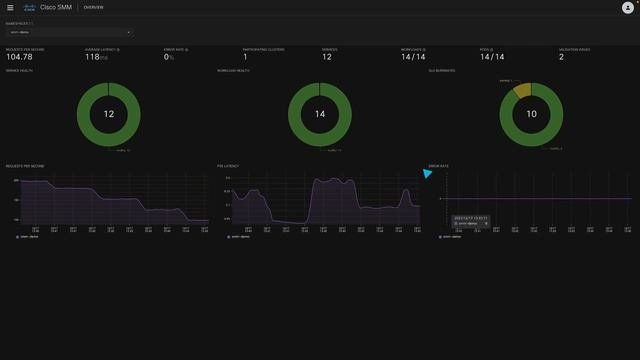640x360 pixels.
Task: Expand the Namespaces dropdown
Action: (x=70, y=32)
